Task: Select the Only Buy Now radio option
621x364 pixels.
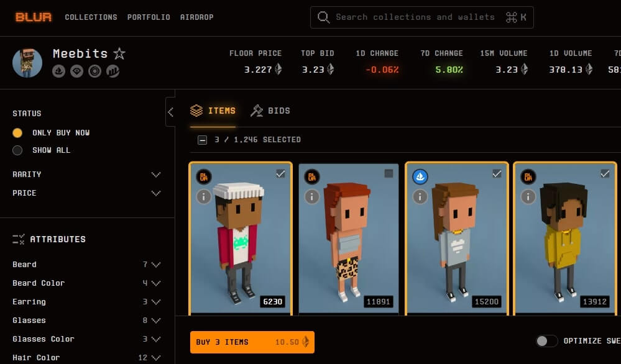Action: click(x=17, y=132)
